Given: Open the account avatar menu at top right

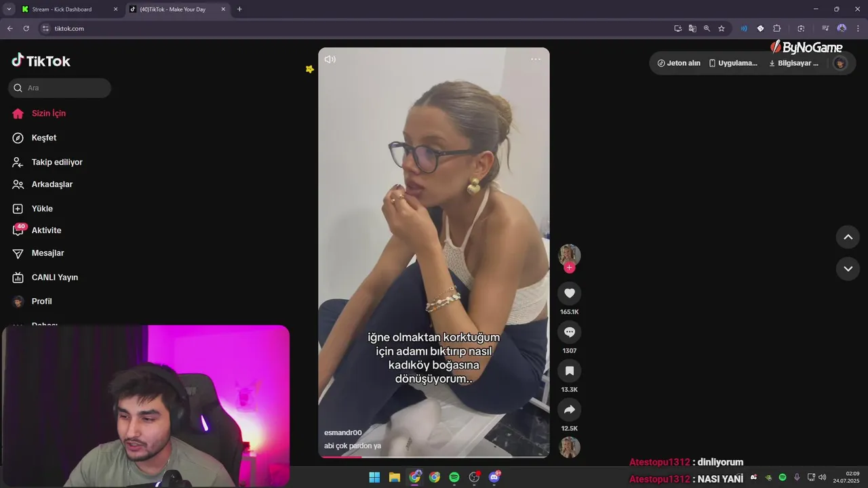Looking at the screenshot, I should coord(840,63).
